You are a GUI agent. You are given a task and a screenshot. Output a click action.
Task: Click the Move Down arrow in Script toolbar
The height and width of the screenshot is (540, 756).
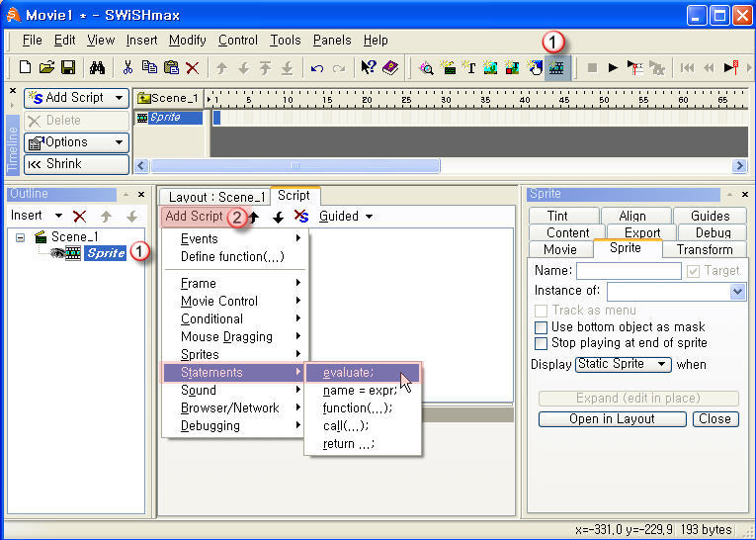pyautogui.click(x=279, y=218)
